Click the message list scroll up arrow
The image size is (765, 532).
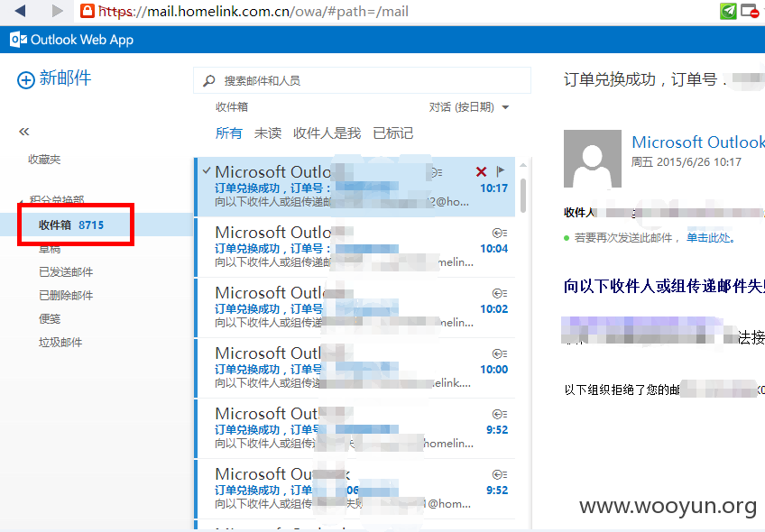click(x=523, y=165)
